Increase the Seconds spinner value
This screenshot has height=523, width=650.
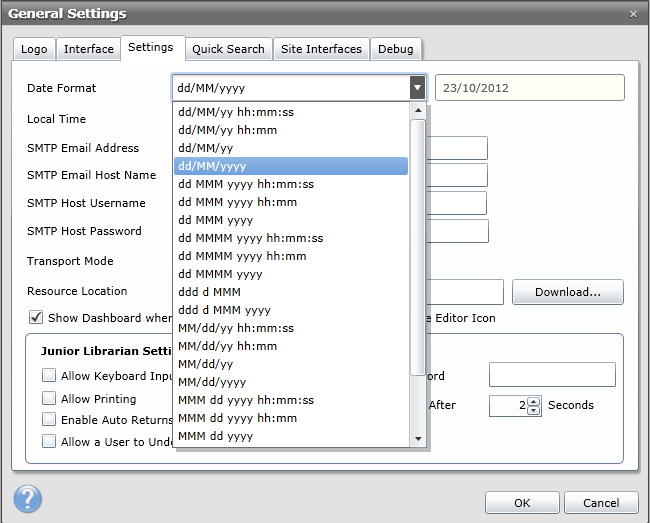point(533,401)
